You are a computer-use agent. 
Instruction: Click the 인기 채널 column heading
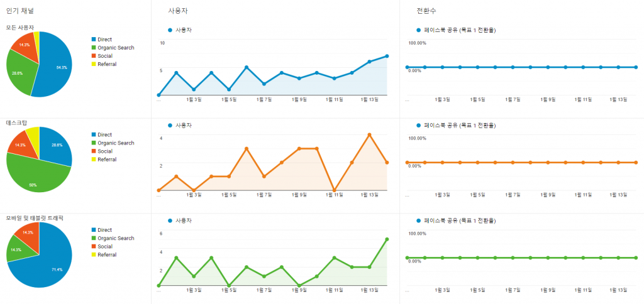20,11
